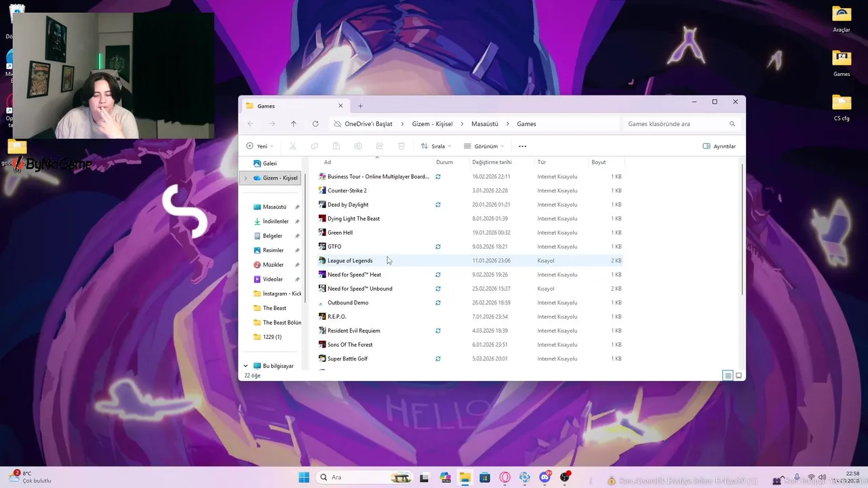Close the Games tab
The image size is (868, 488).
(x=340, y=106)
